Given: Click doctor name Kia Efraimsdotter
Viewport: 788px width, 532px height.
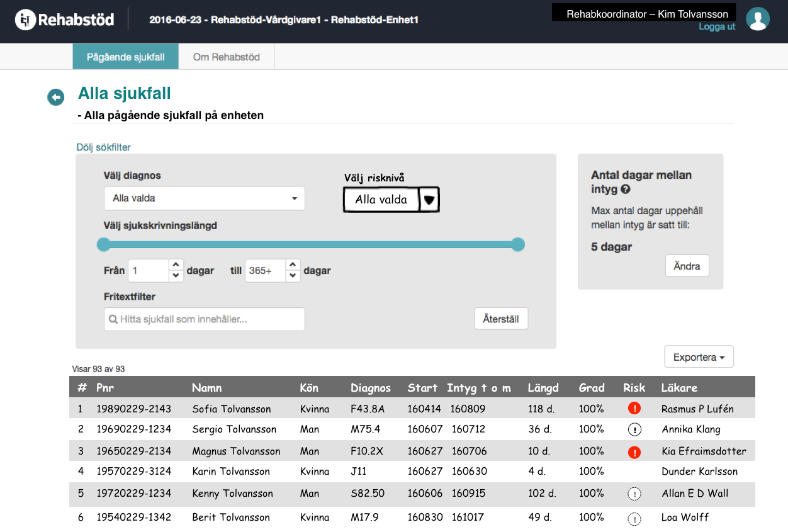Looking at the screenshot, I should pyautogui.click(x=704, y=451).
